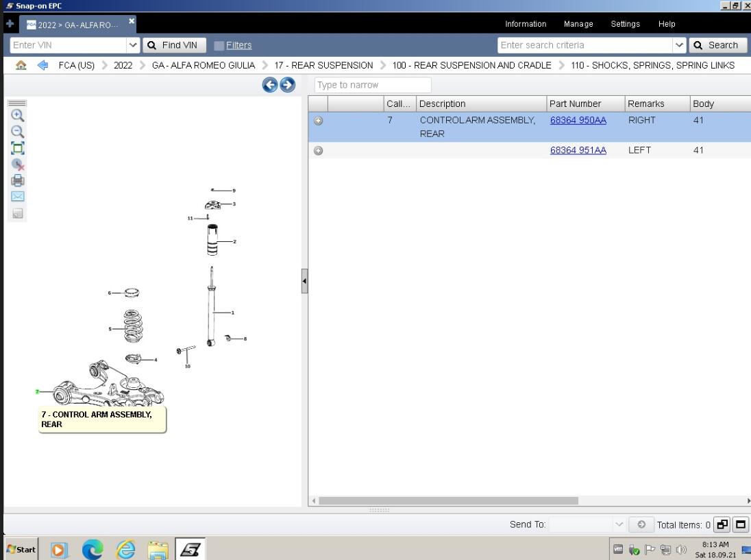Focus the Type to narrow field
The image size is (751, 560).
coord(373,85)
